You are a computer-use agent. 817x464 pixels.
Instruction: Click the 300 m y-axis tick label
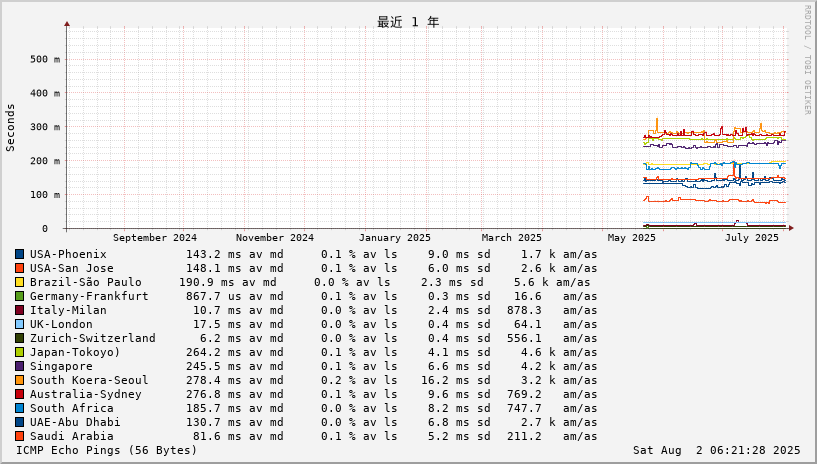[x=45, y=127]
